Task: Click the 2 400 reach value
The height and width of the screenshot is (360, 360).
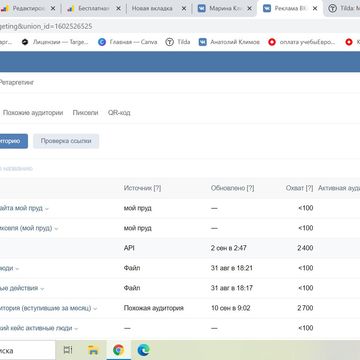Action: coord(305,248)
